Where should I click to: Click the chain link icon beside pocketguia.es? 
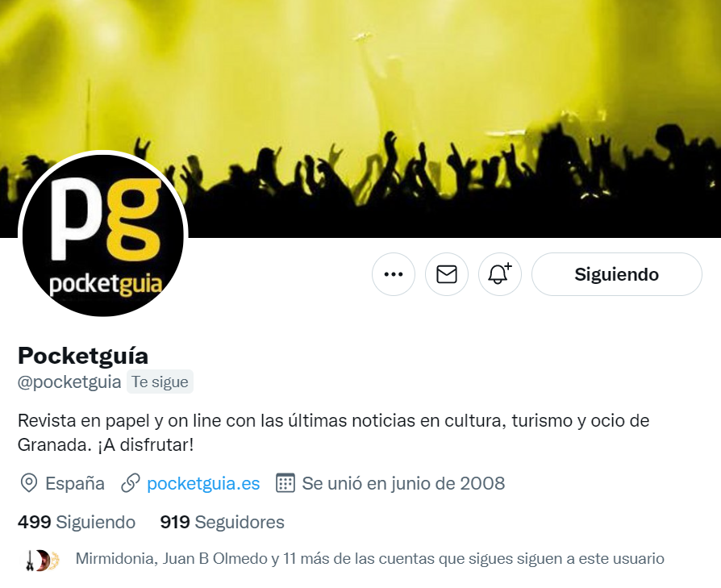pos(131,484)
